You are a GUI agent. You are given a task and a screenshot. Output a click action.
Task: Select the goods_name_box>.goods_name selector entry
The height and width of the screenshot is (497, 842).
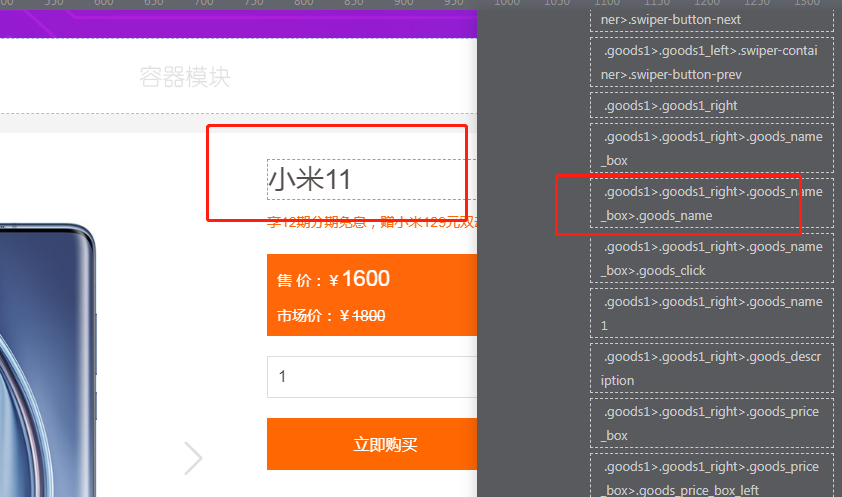712,203
